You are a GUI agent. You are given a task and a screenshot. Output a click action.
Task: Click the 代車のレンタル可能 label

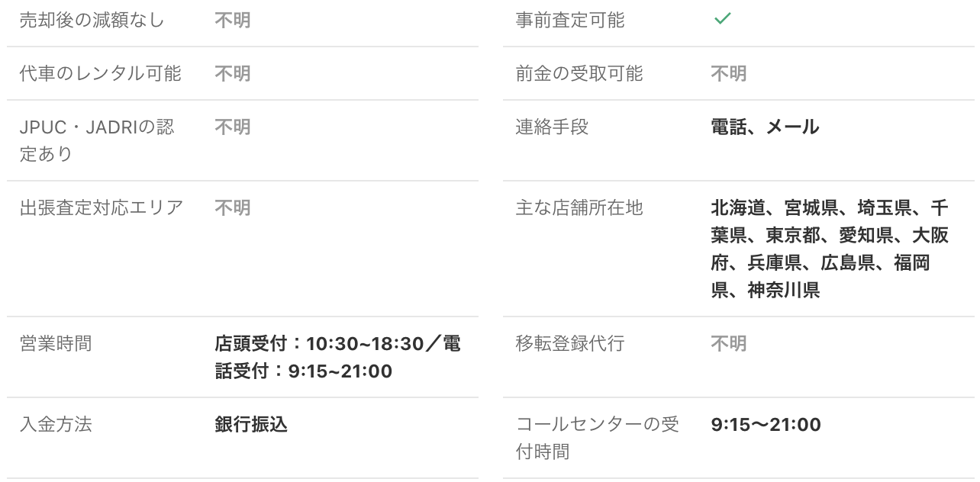pos(100,74)
